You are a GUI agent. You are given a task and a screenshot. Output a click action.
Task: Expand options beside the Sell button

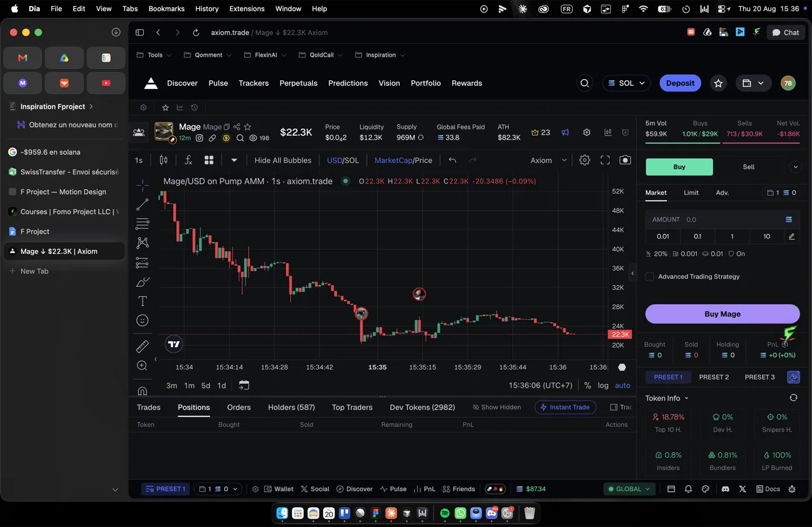[795, 167]
